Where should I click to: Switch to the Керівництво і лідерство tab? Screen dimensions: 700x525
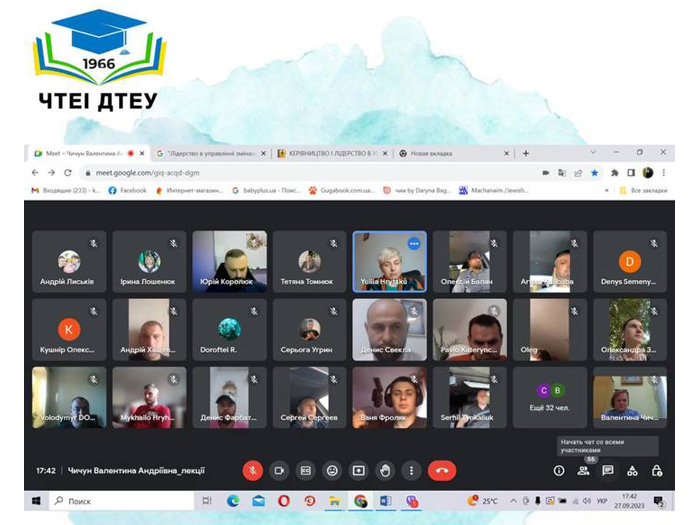(332, 153)
